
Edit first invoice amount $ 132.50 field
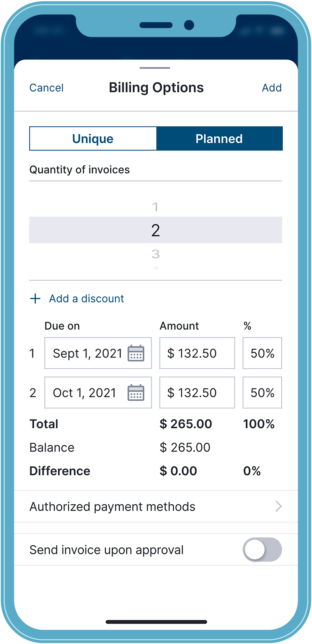click(197, 353)
